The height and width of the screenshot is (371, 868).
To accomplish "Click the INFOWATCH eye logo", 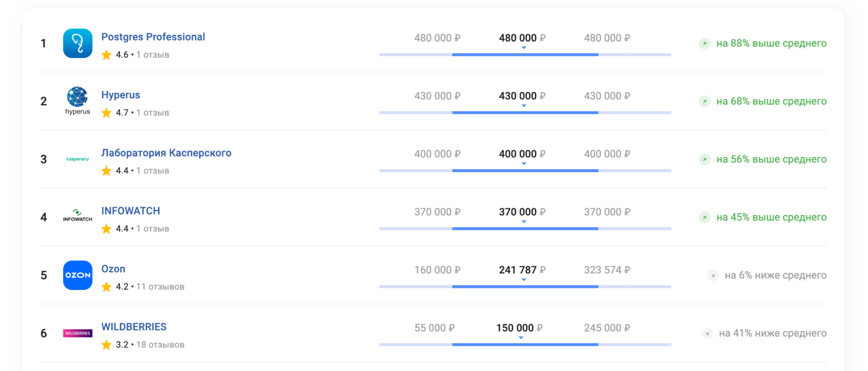I will tap(78, 215).
